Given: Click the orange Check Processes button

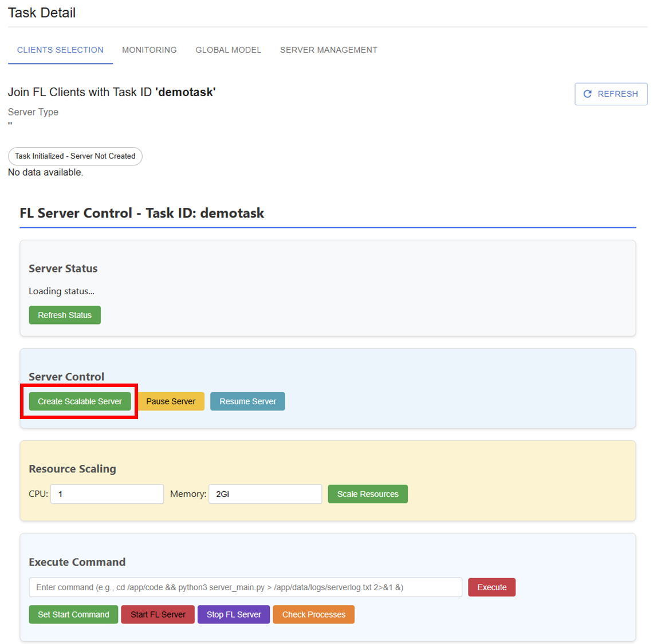Looking at the screenshot, I should (x=313, y=614).
